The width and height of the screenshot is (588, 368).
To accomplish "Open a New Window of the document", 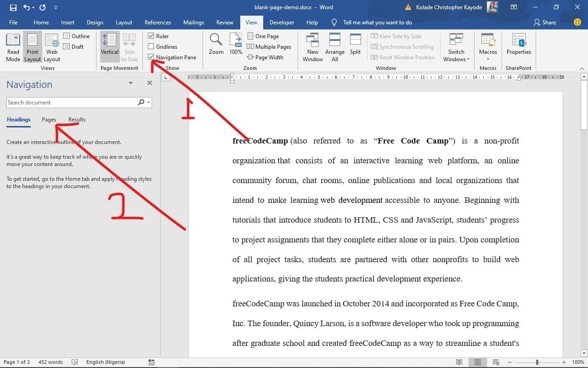I will click(312, 46).
